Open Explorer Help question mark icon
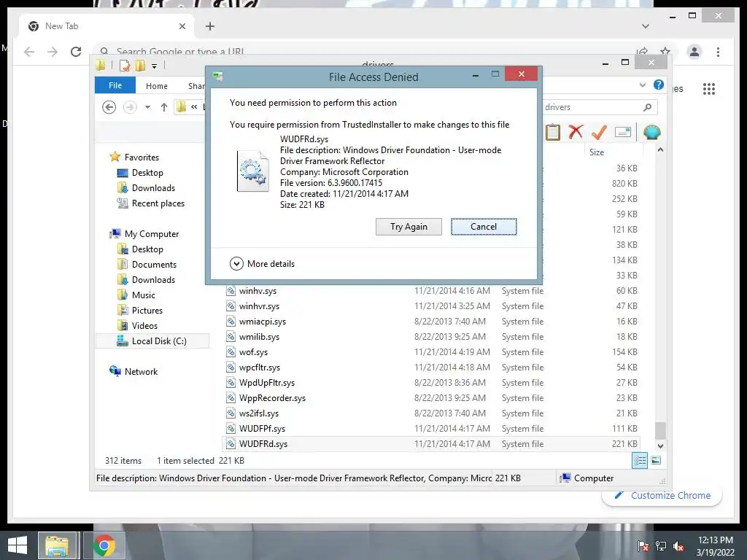 [x=659, y=85]
